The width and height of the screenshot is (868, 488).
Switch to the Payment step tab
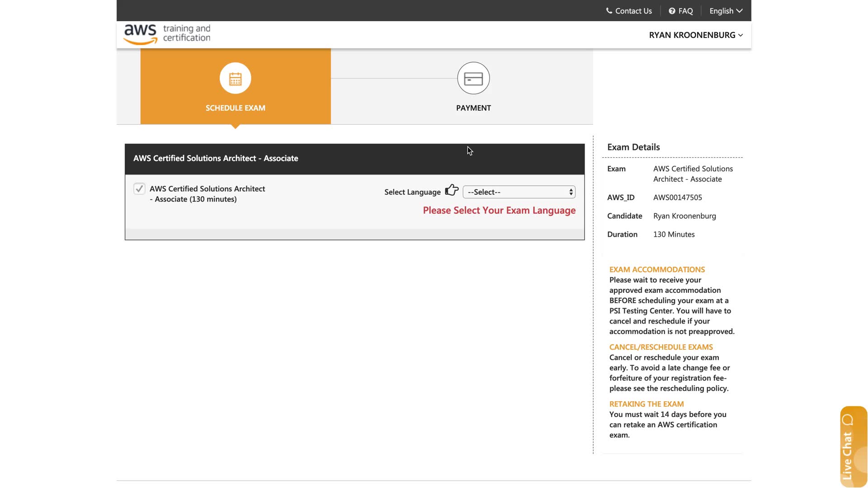(x=473, y=108)
